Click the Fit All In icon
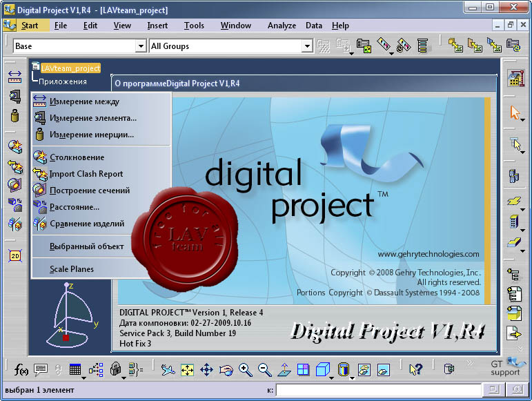The image size is (532, 401). coord(187,370)
